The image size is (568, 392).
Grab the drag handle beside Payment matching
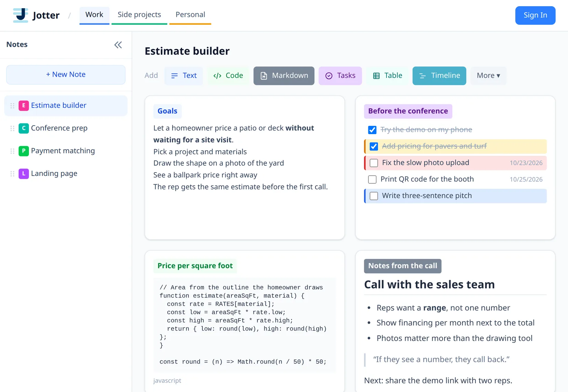coord(12,151)
